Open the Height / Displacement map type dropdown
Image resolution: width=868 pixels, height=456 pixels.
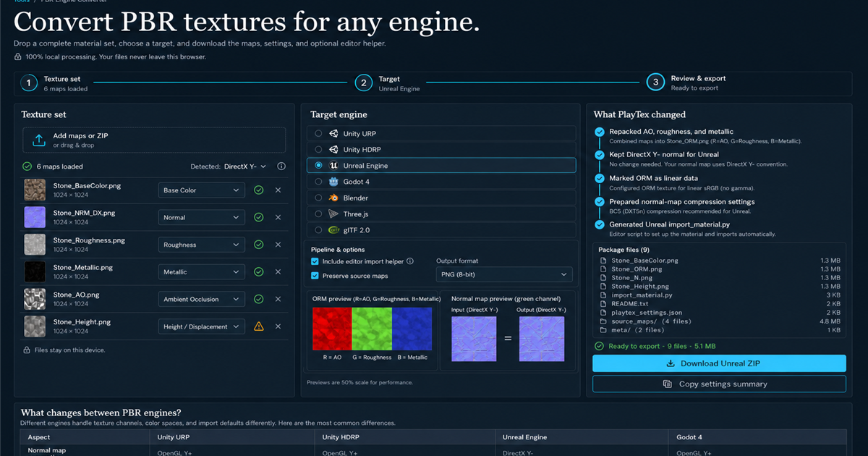pyautogui.click(x=201, y=326)
